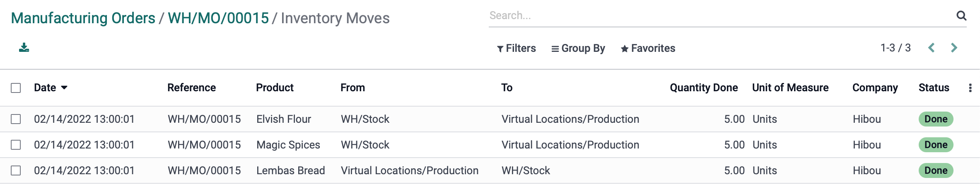This screenshot has height=185, width=980.
Task: Open the Group By dropdown
Action: coord(578,49)
